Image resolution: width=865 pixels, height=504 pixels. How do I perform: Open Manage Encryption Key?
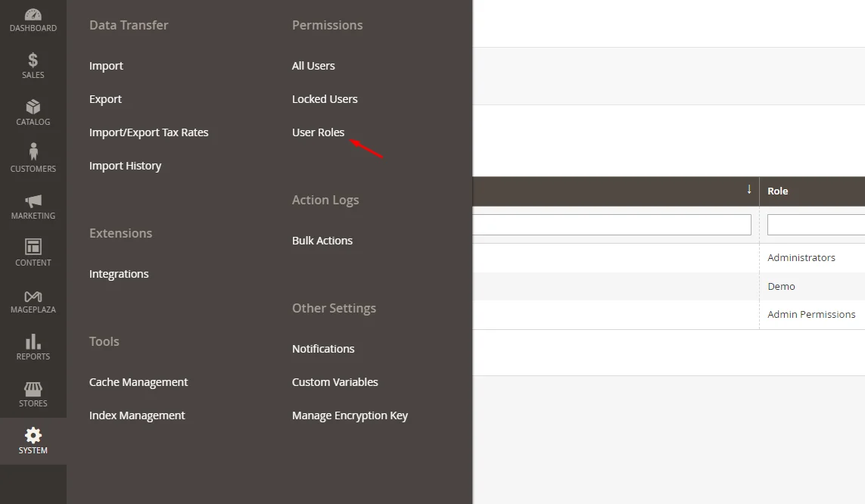coord(350,415)
